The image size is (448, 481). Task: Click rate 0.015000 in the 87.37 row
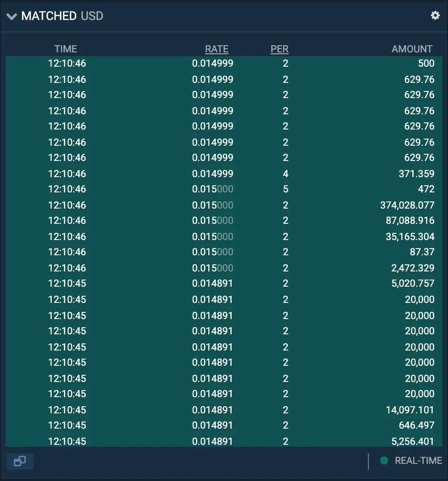(213, 252)
